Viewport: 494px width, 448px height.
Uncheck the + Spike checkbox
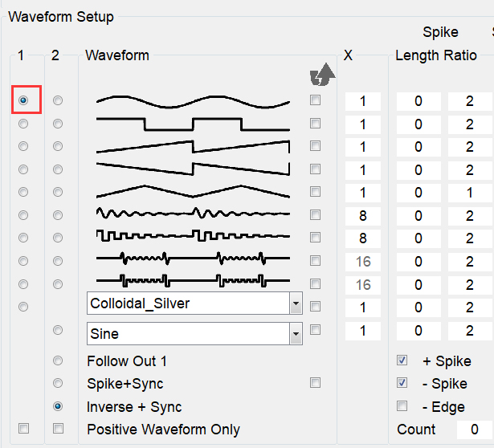tap(402, 360)
